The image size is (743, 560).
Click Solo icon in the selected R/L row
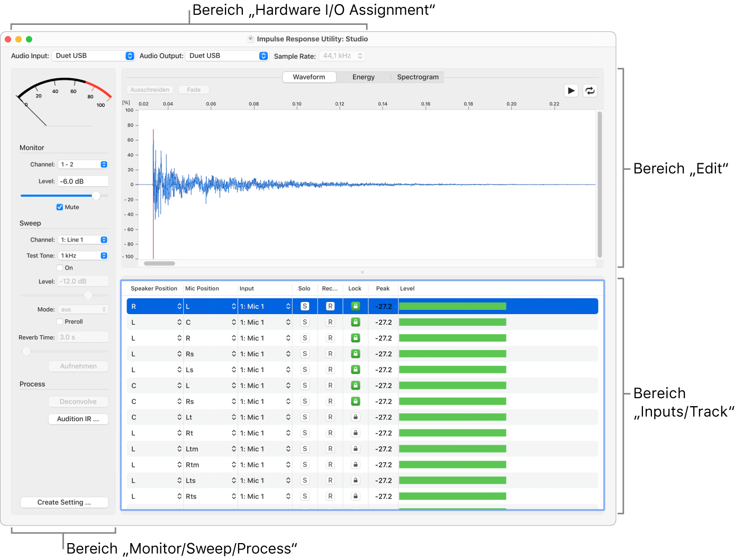pos(305,306)
